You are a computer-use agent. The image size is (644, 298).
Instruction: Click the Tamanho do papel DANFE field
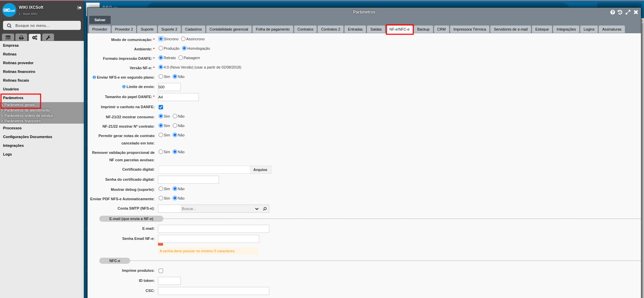click(x=178, y=97)
